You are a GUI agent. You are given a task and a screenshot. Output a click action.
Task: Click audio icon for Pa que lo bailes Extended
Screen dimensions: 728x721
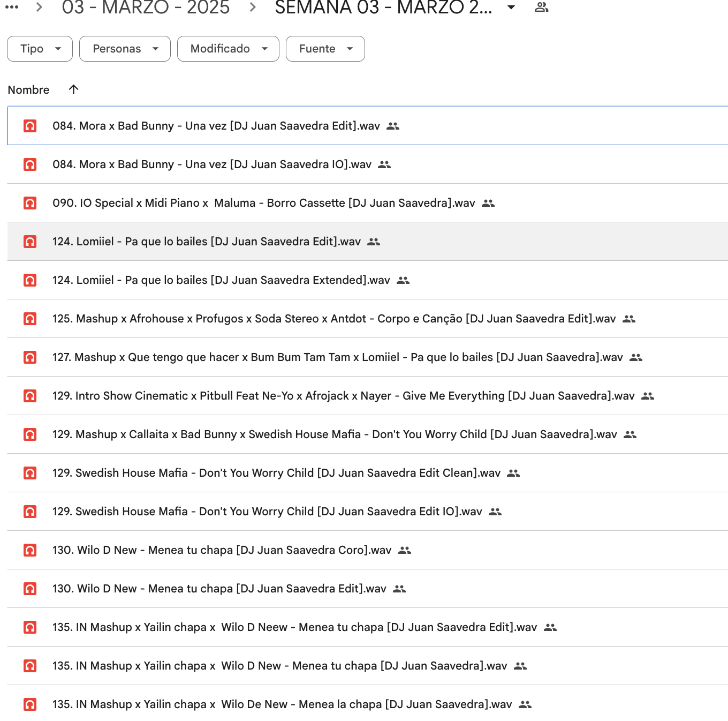30,280
